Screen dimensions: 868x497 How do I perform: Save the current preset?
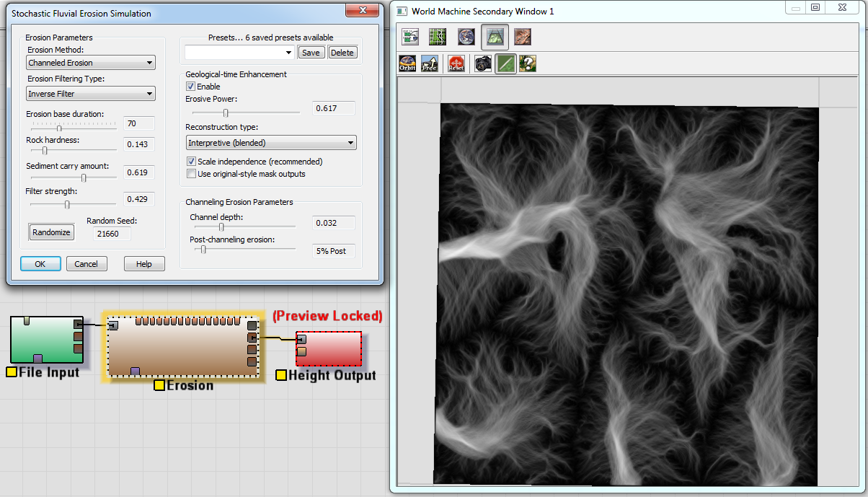[x=311, y=53]
